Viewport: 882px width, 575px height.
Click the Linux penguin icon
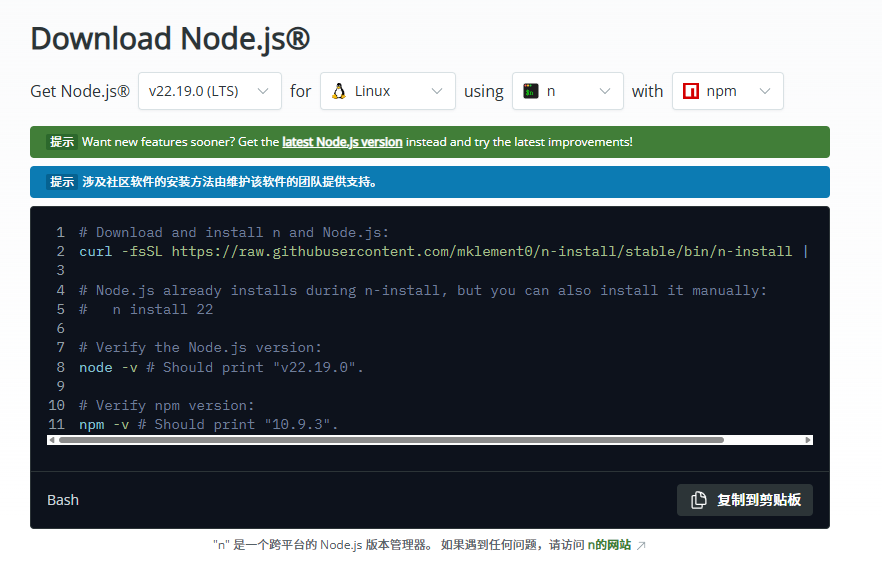click(x=339, y=91)
